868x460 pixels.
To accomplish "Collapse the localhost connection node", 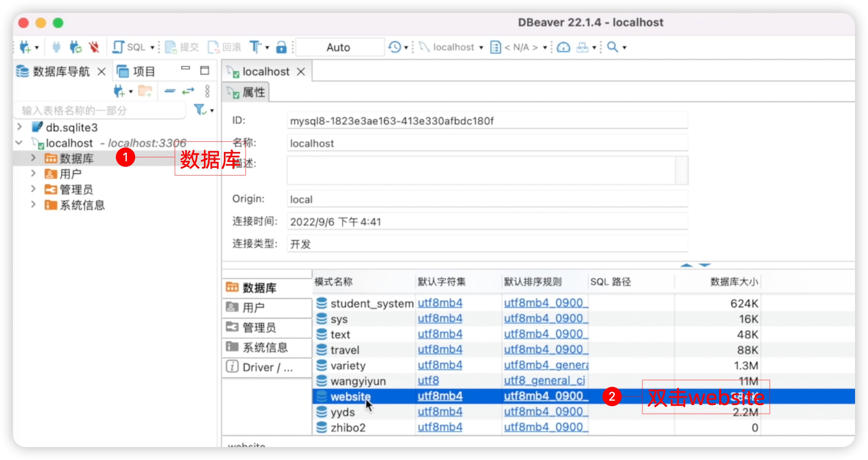I will (19, 143).
